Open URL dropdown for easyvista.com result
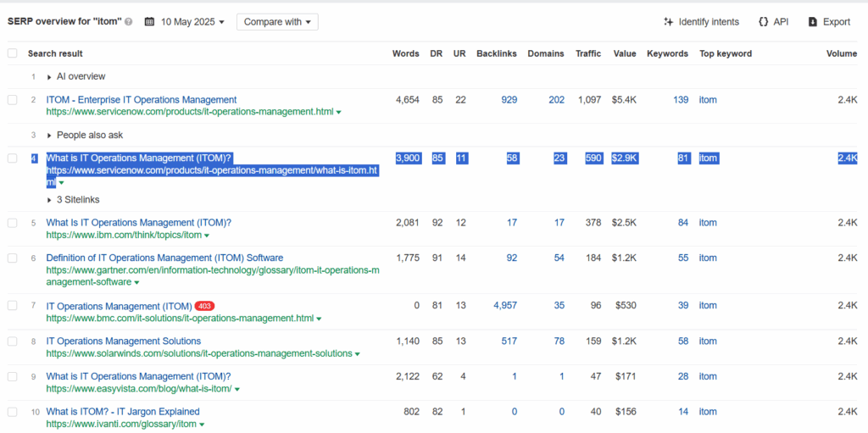Image resolution: width=868 pixels, height=433 pixels. pos(237,390)
